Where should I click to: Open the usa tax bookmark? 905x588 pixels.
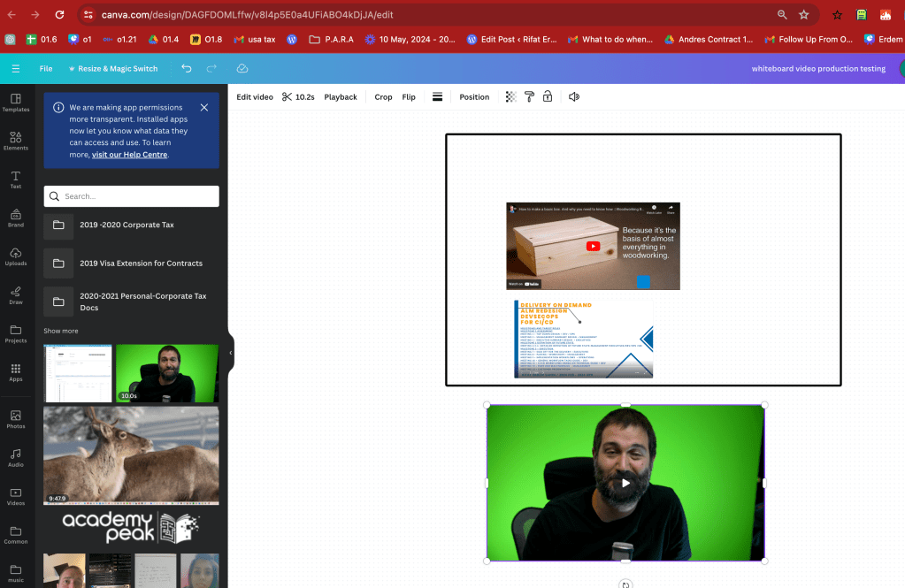(x=255, y=39)
